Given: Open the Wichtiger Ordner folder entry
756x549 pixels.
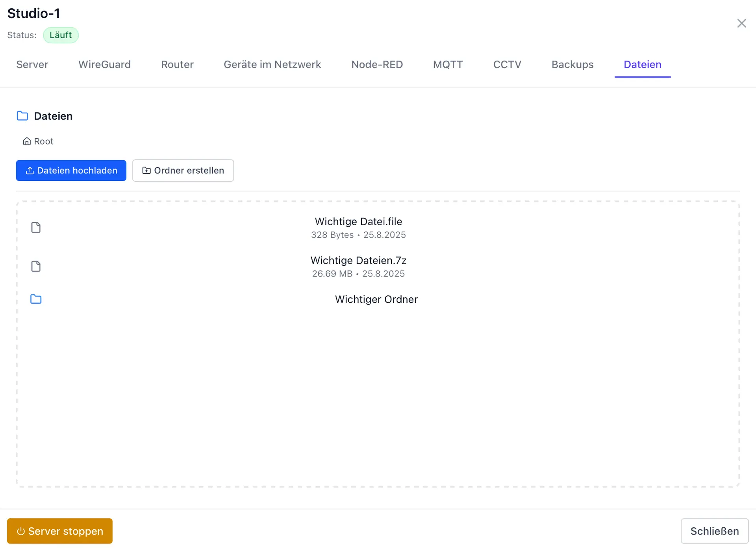Looking at the screenshot, I should tap(376, 300).
